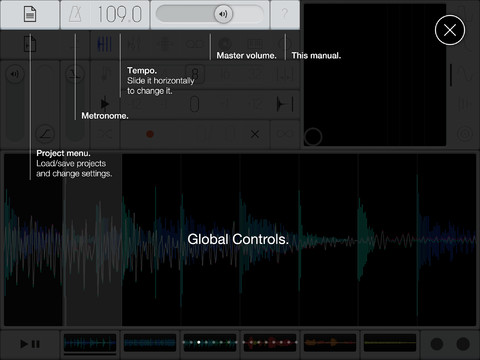Image resolution: width=480 pixels, height=360 pixels.
Task: Click the master volume slider knob
Action: (x=223, y=14)
